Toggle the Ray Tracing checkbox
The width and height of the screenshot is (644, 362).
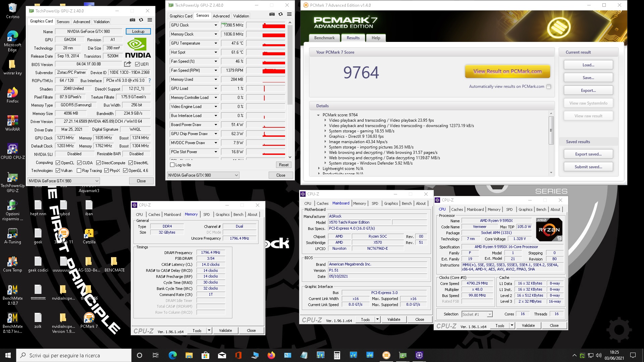[x=79, y=171]
